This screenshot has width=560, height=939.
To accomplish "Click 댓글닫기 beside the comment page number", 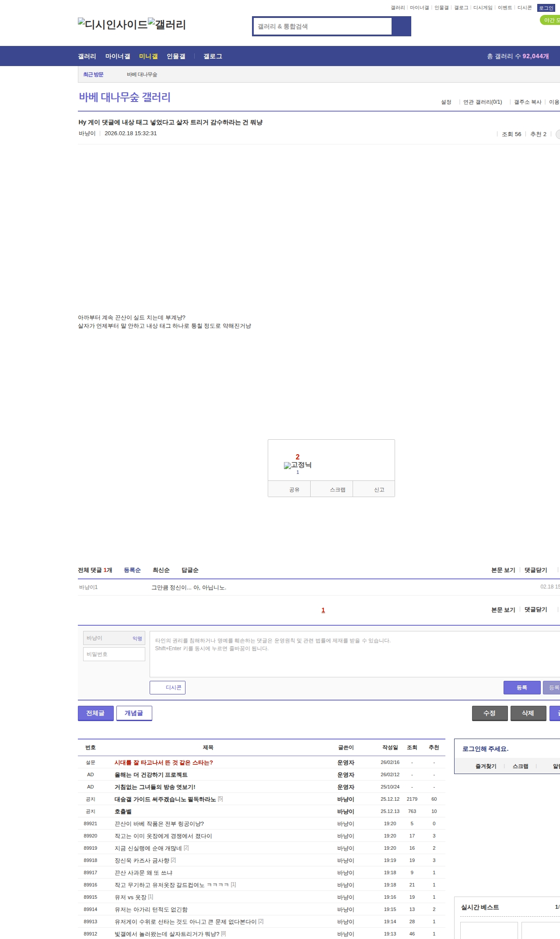I will tap(536, 610).
